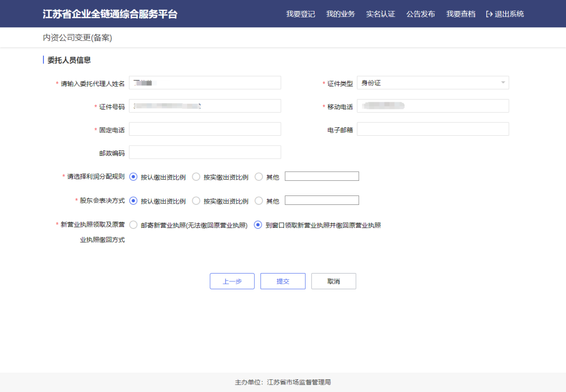Viewport: 566px width, 392px height.
Task: Choose 其他 option for 请选择利润分配规则
Action: [259, 177]
